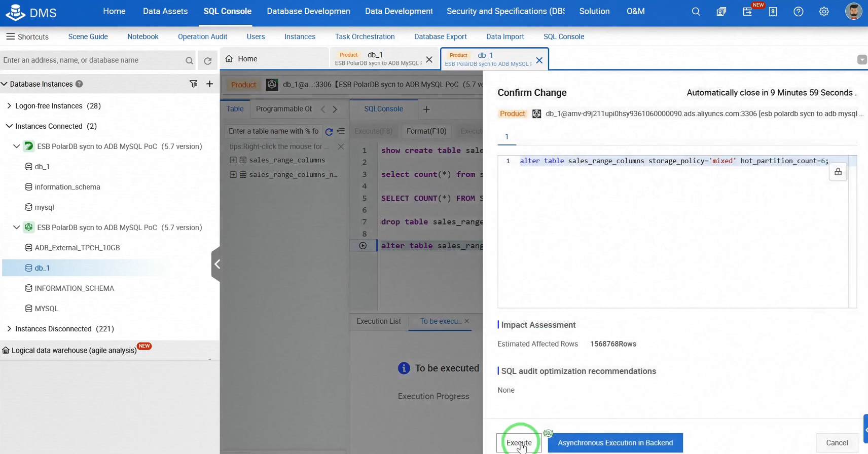Open the user avatar menu

854,11
